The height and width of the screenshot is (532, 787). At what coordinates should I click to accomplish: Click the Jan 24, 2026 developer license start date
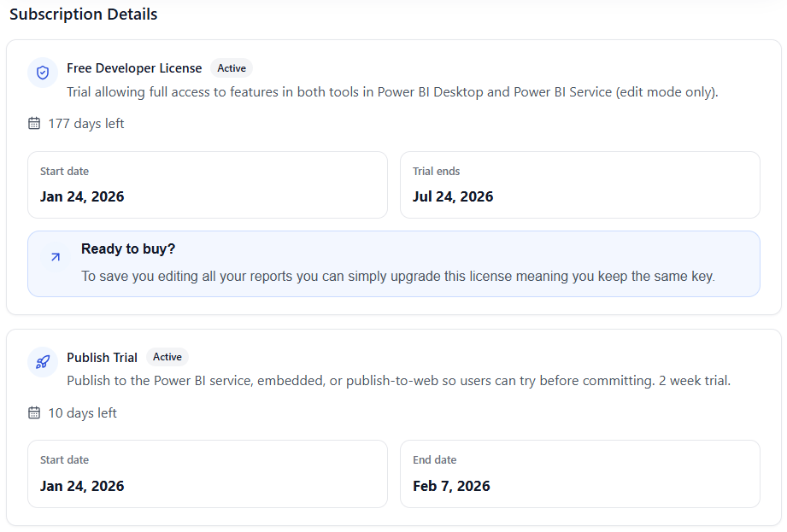click(x=82, y=196)
